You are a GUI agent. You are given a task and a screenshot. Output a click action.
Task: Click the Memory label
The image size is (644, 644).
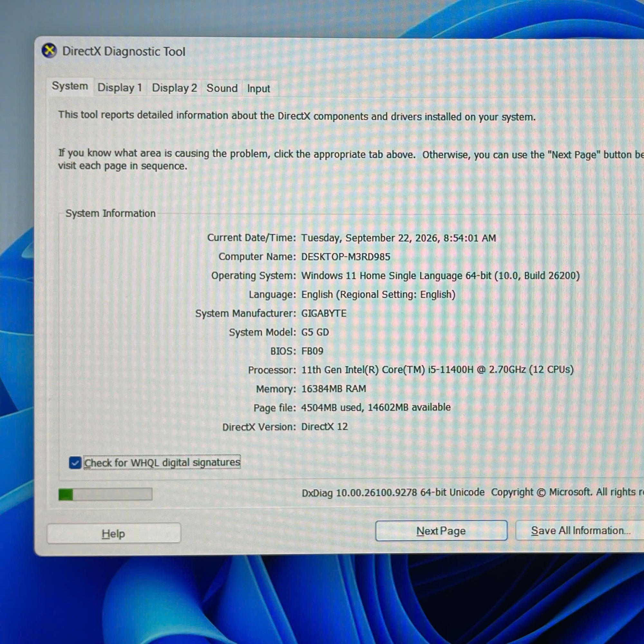pyautogui.click(x=276, y=389)
